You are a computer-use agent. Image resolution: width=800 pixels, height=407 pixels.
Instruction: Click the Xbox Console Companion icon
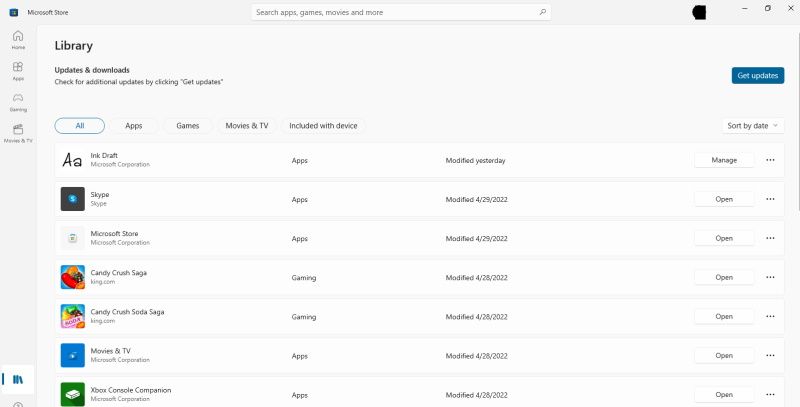coord(72,394)
